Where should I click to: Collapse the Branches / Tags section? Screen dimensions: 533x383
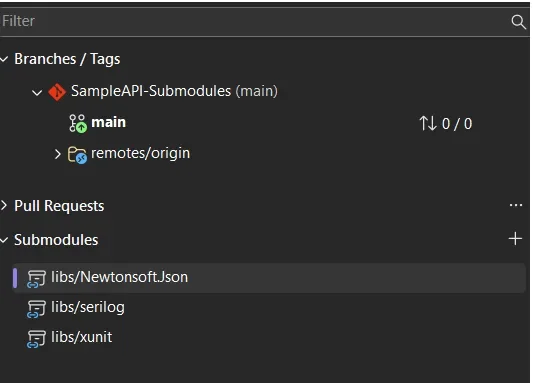pos(4,59)
